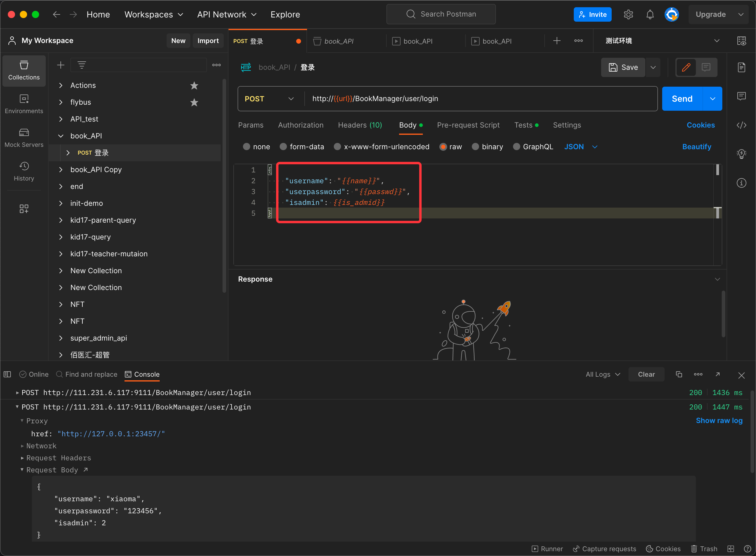Screen dimensions: 756x556
Task: Click the Send button
Action: click(682, 99)
